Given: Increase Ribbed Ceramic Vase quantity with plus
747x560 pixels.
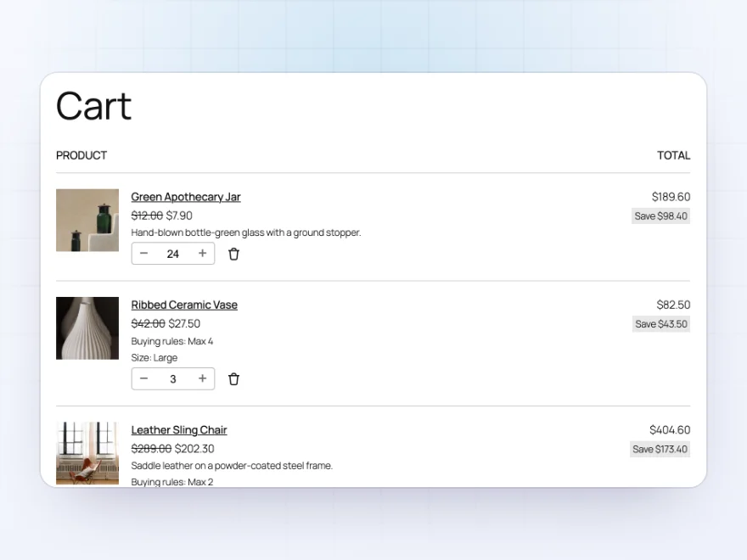Looking at the screenshot, I should (203, 378).
